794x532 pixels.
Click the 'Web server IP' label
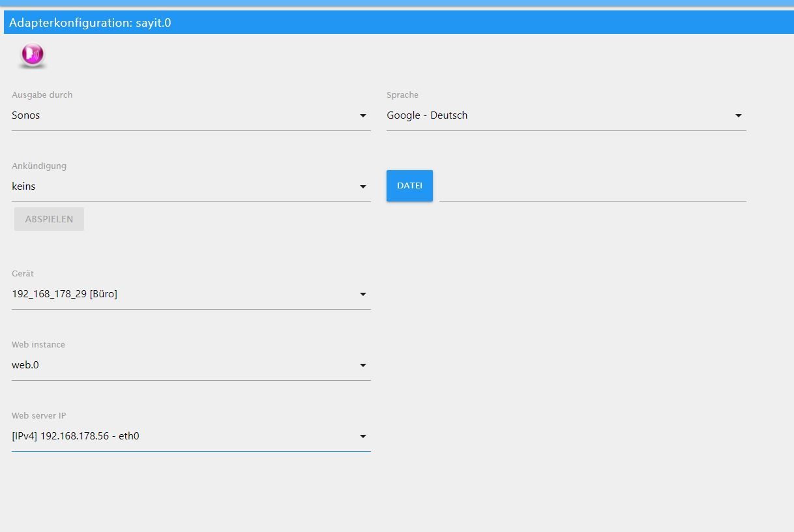(39, 415)
